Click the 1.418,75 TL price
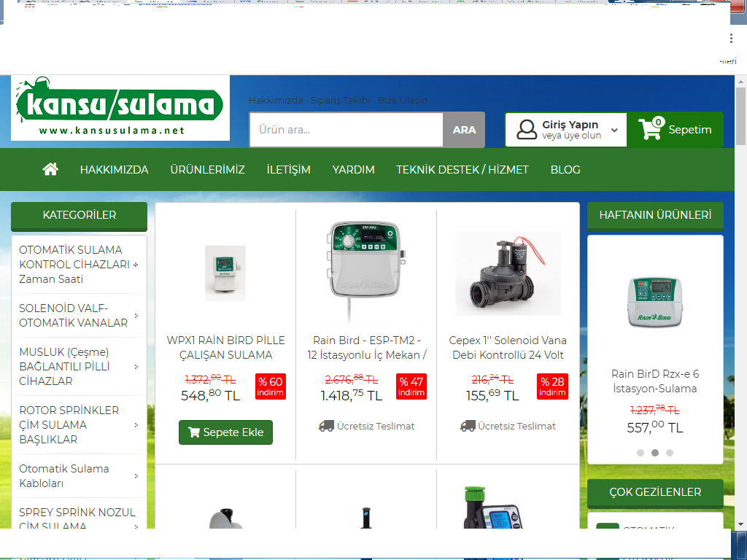747x560 pixels. pos(351,395)
